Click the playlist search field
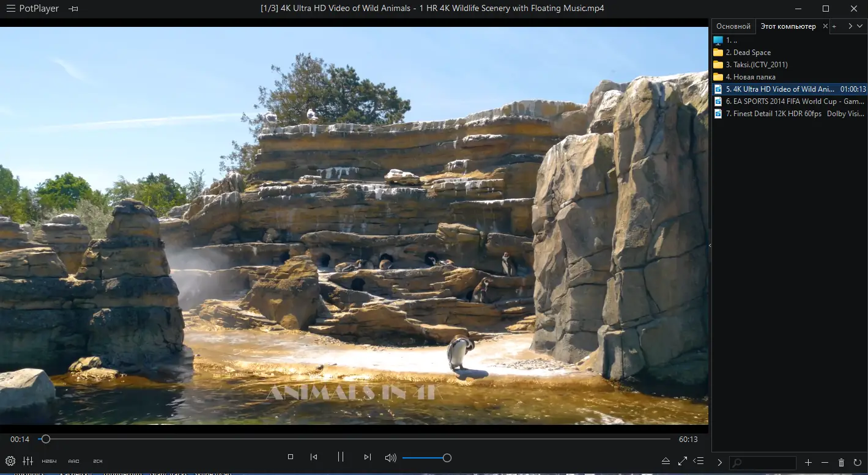 (763, 463)
